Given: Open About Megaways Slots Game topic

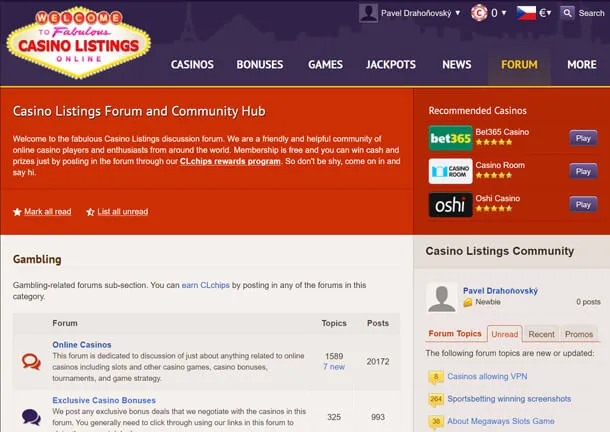Looking at the screenshot, I should click(x=501, y=421).
